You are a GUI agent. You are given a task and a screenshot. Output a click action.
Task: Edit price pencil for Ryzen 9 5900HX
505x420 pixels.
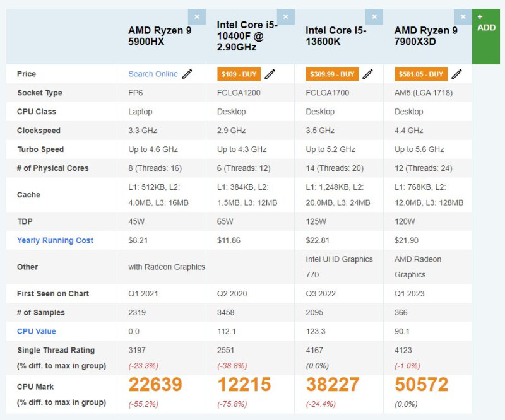(187, 74)
